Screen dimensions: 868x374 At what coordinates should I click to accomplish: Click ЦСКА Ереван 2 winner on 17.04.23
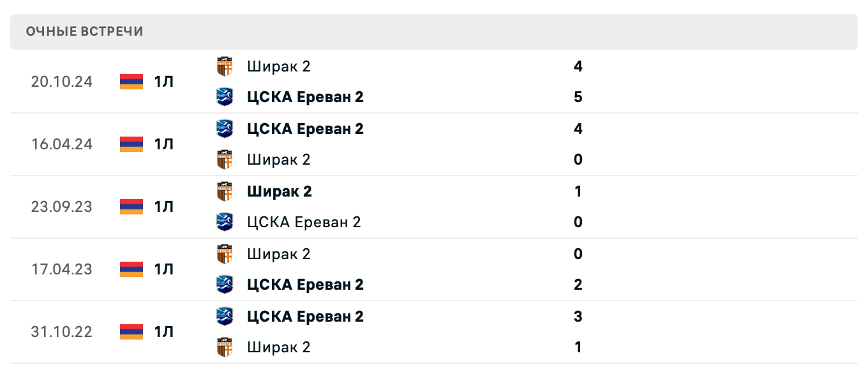pos(305,285)
